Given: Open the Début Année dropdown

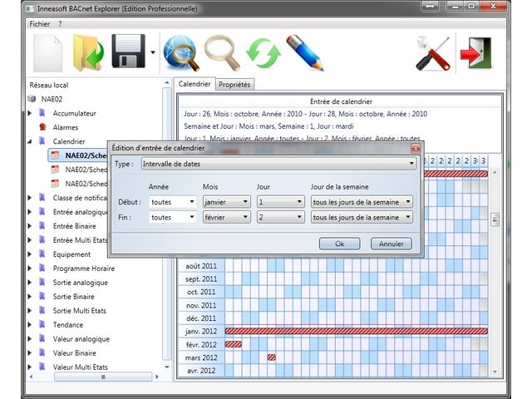Looking at the screenshot, I should tap(173, 201).
